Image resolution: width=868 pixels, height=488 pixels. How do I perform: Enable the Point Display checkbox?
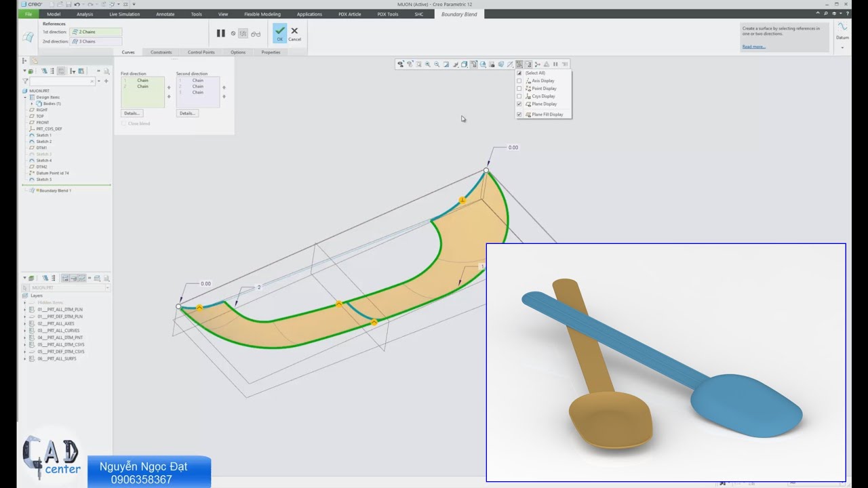(x=519, y=88)
